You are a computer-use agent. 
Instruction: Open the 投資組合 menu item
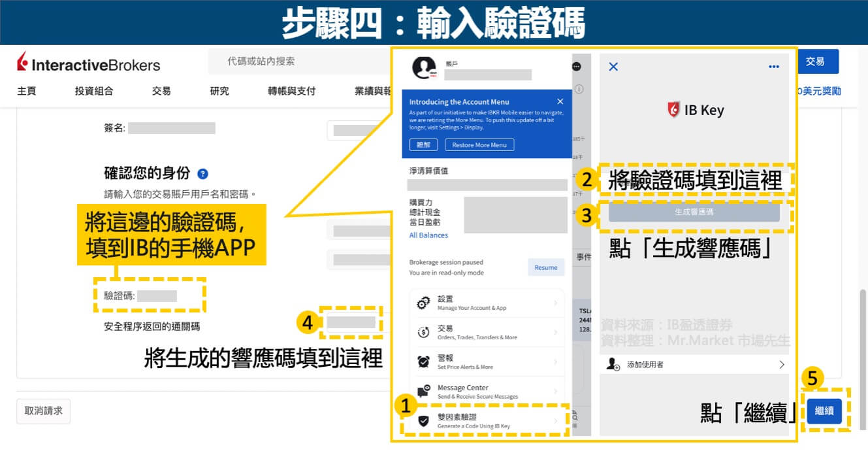click(x=94, y=91)
